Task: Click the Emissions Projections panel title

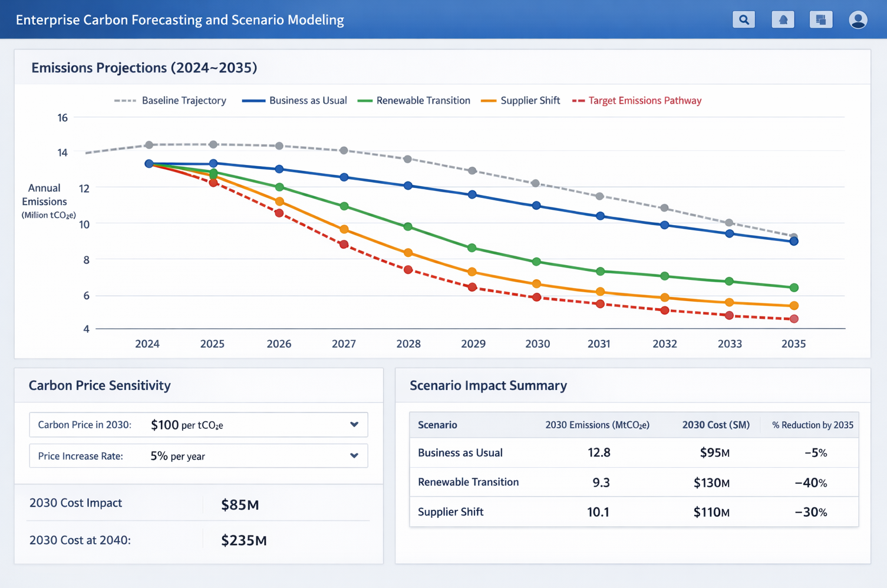Action: point(144,67)
